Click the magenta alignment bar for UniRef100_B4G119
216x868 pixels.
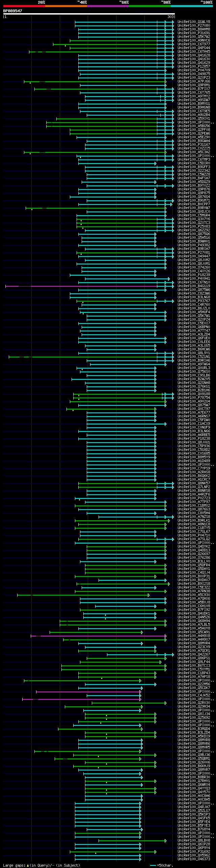click(x=81, y=286)
